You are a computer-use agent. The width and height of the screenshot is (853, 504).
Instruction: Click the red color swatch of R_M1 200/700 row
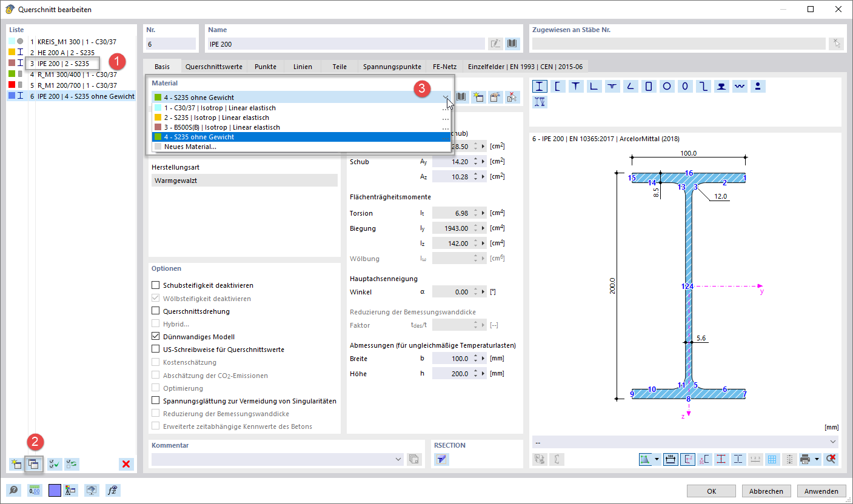click(12, 85)
